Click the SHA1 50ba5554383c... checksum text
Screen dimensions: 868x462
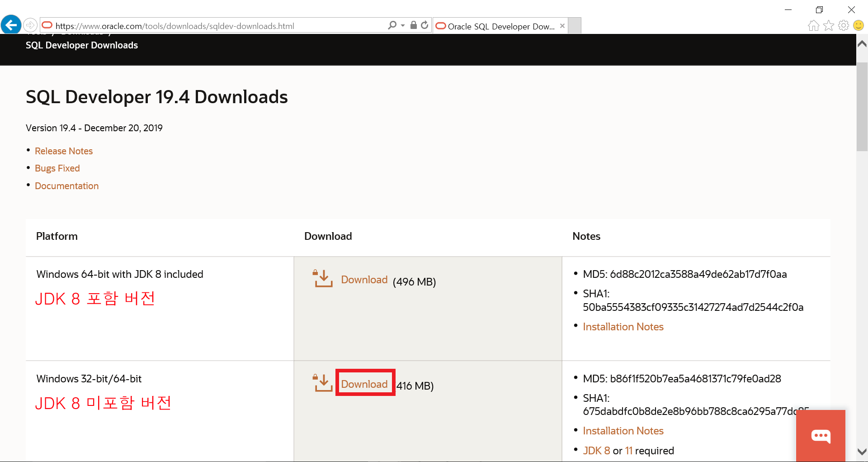coord(693,300)
